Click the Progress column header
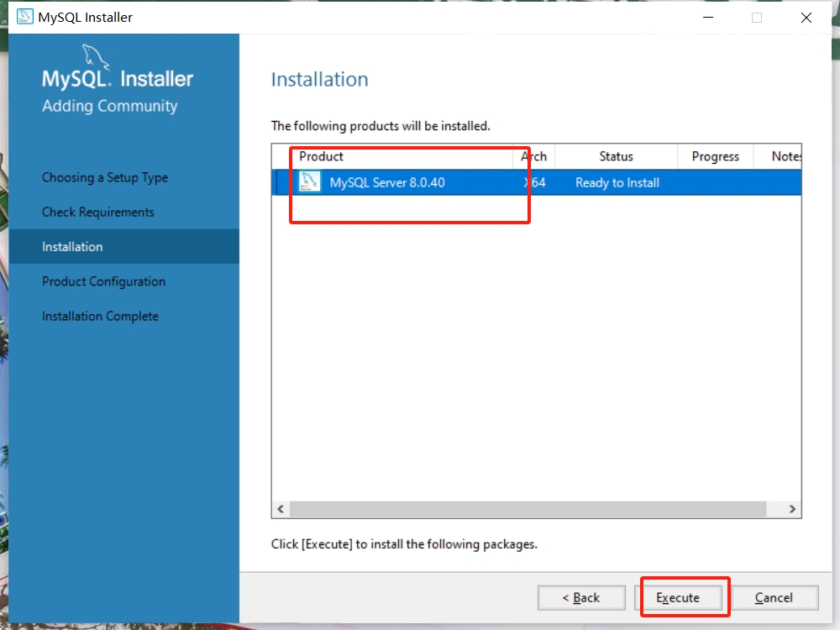The width and height of the screenshot is (840, 630). tap(715, 156)
